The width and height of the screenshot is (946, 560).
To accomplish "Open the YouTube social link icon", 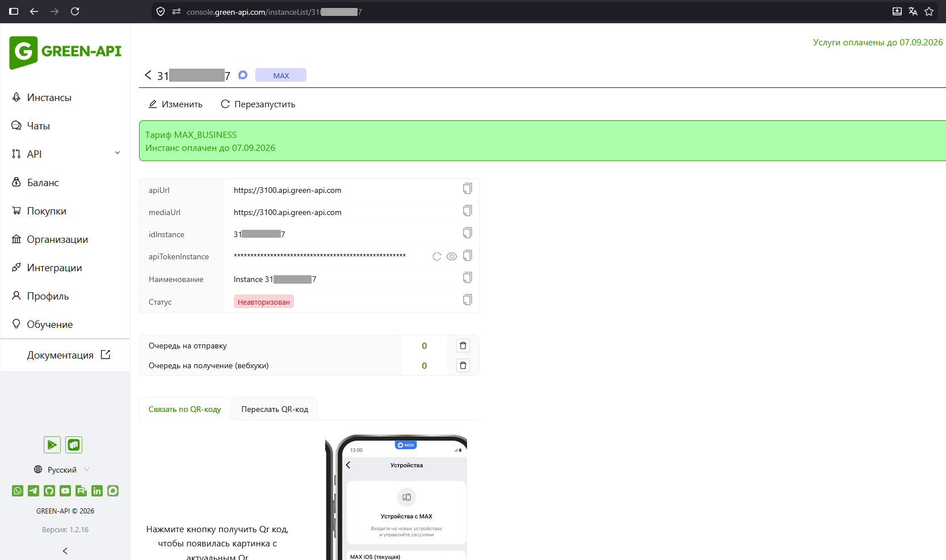I will click(65, 491).
